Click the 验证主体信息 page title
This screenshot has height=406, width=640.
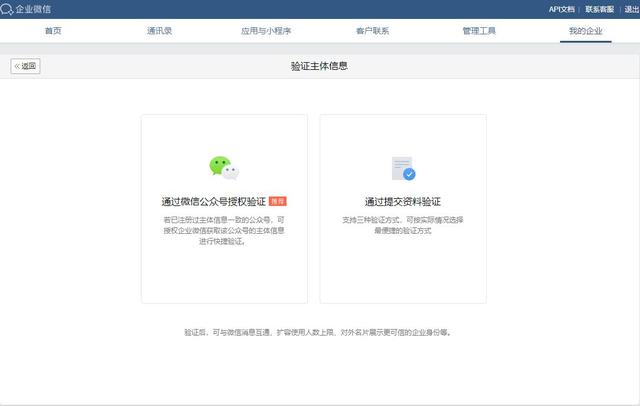tap(319, 66)
